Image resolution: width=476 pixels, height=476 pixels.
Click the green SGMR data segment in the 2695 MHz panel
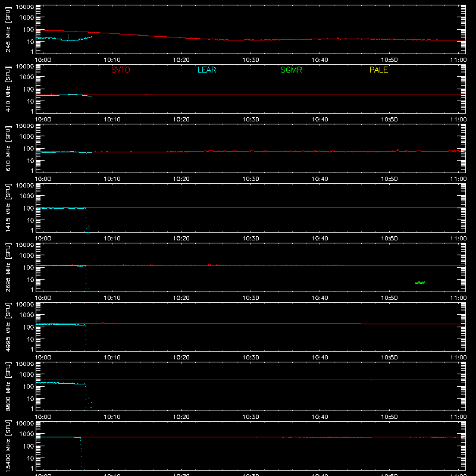click(420, 283)
